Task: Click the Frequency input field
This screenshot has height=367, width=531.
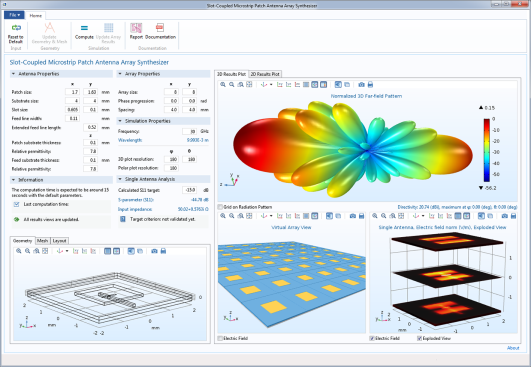Action: (x=190, y=131)
